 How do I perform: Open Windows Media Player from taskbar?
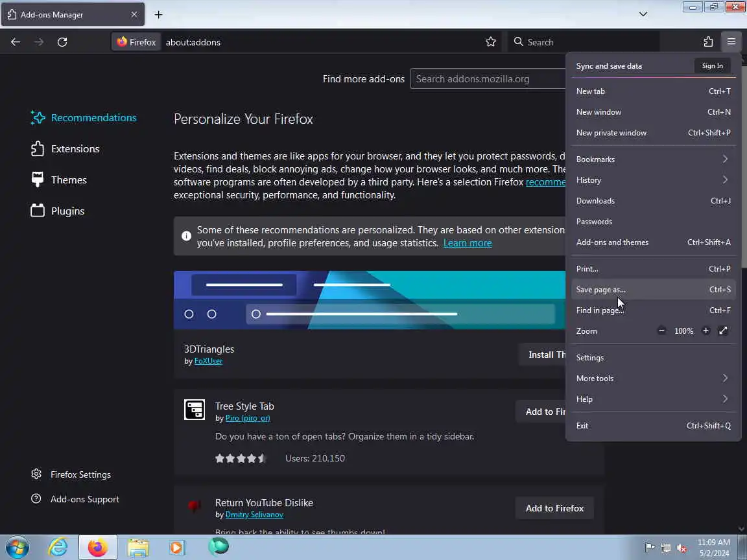coord(176,548)
